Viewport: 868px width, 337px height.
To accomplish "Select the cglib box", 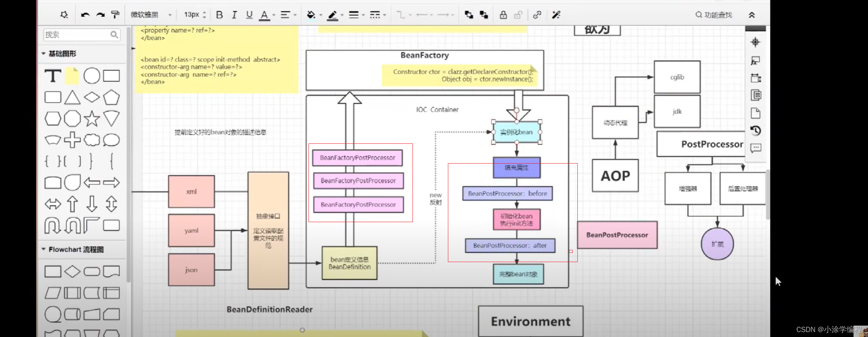I will [x=677, y=77].
